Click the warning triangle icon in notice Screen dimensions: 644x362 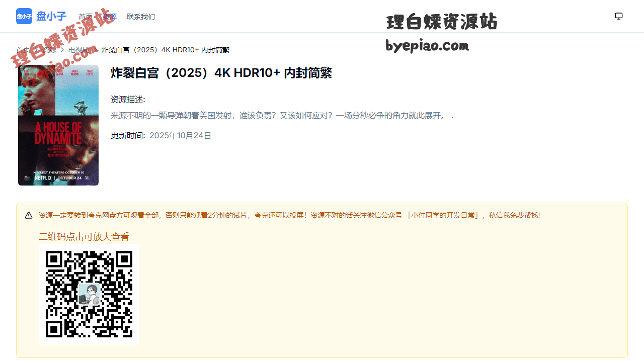coord(29,215)
